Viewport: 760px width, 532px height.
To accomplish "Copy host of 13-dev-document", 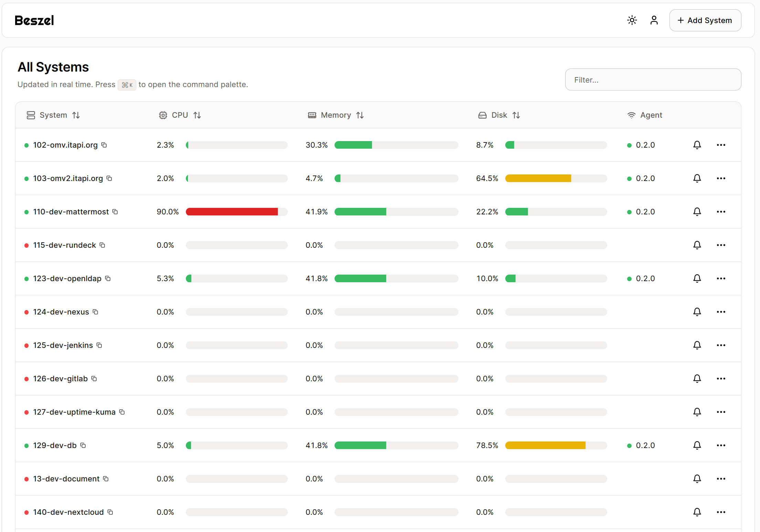I will pos(106,479).
